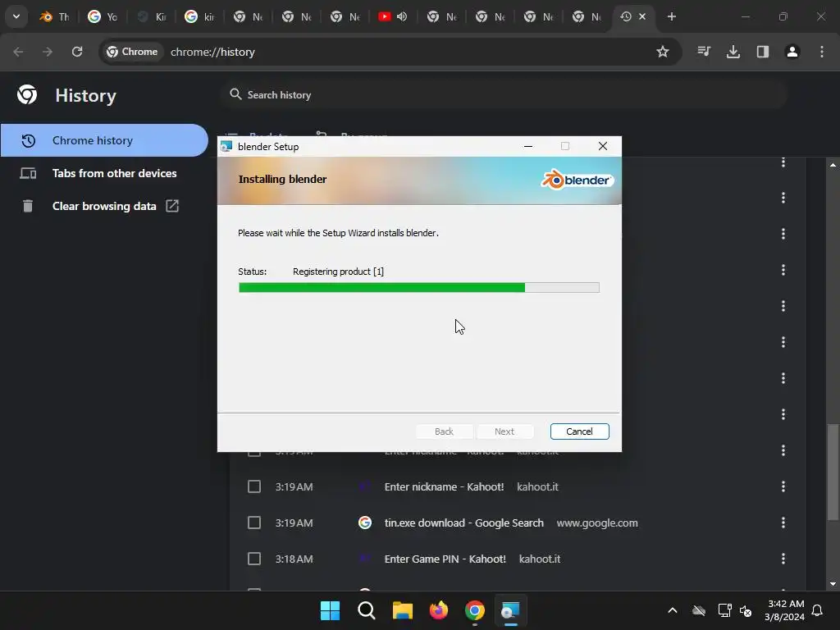Go back in Chrome navigation
This screenshot has width=840, height=630.
(18, 52)
